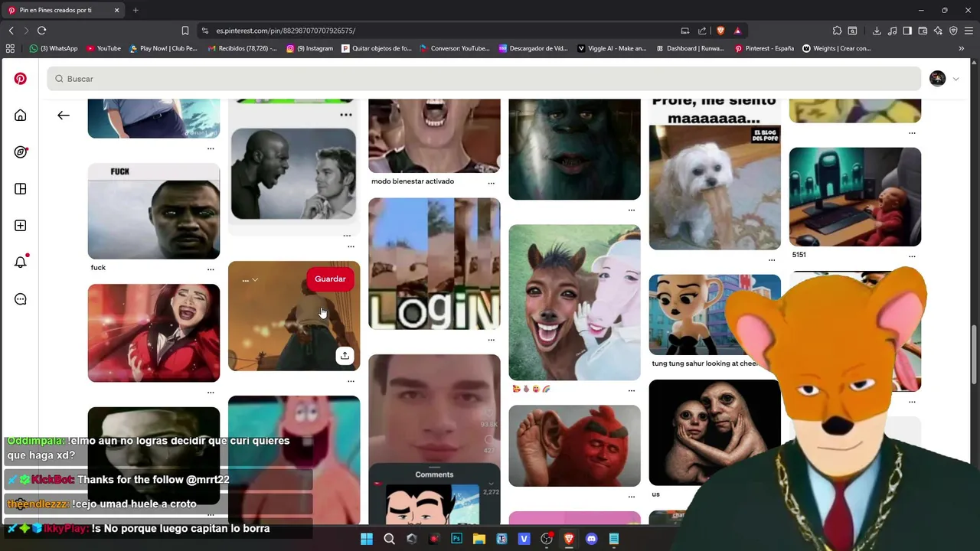Click the create pin plus icon
Screen dimensions: 980x551
(21, 226)
